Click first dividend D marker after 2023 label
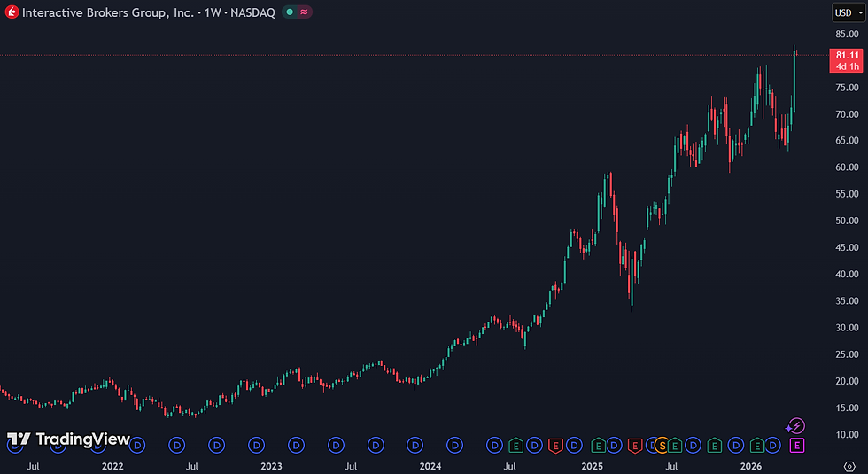 point(296,445)
